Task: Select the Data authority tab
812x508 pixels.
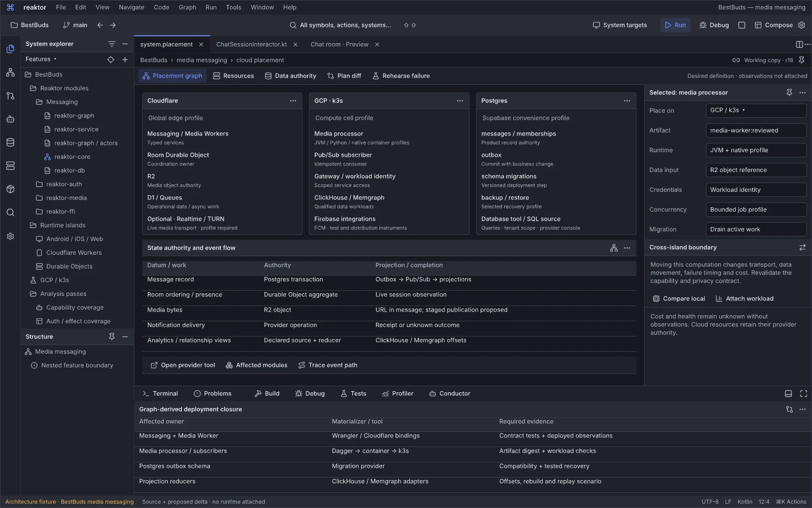Action: pyautogui.click(x=291, y=76)
